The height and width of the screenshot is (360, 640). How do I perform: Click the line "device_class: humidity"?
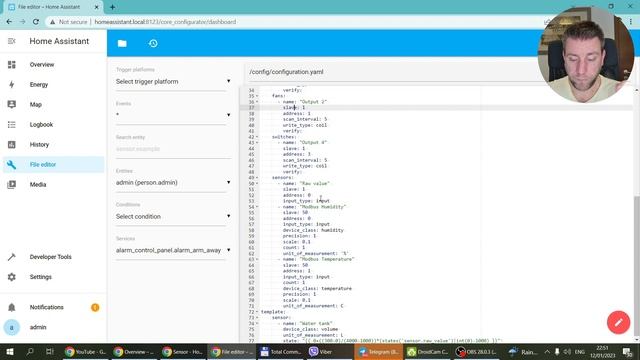tap(313, 230)
